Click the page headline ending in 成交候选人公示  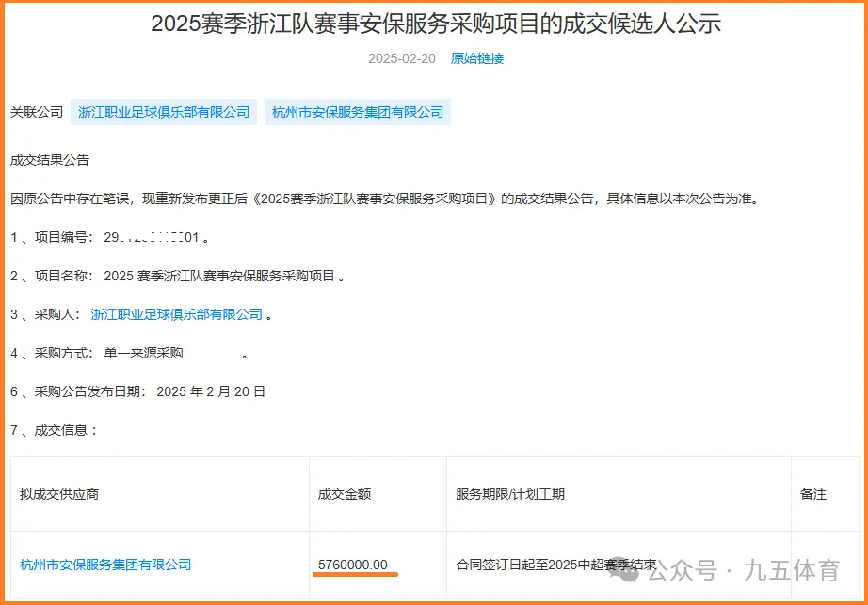(x=436, y=24)
